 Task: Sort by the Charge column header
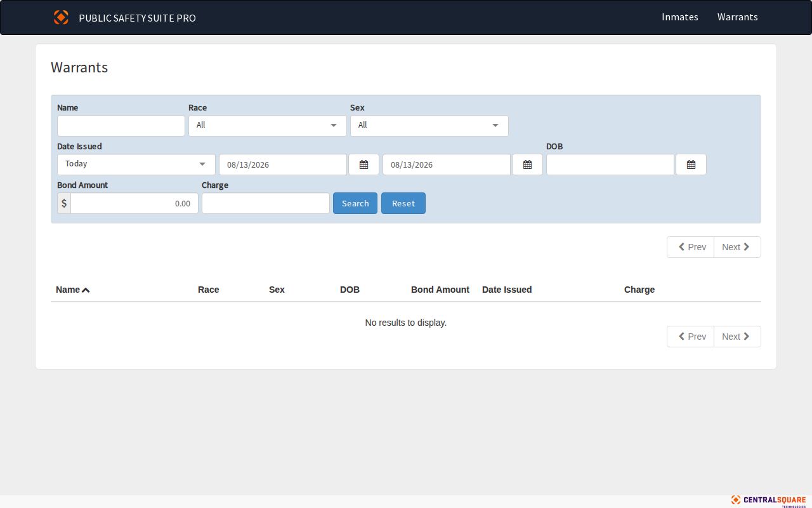[x=639, y=290]
